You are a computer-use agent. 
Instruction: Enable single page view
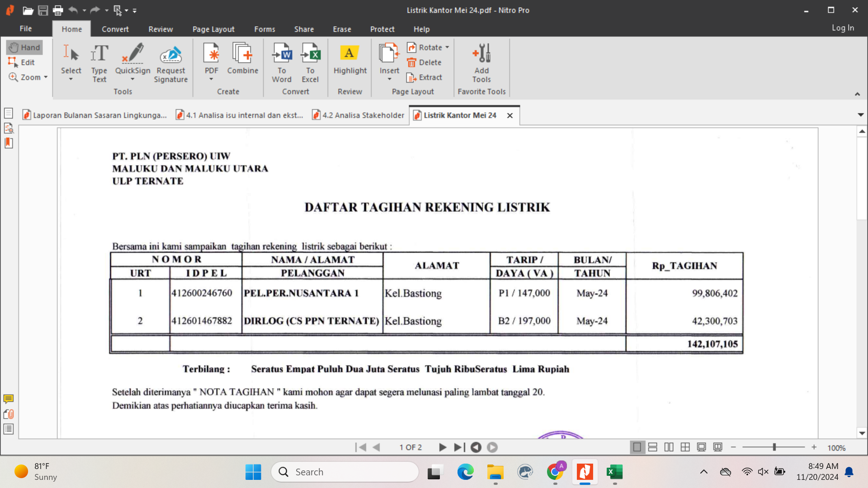click(637, 447)
